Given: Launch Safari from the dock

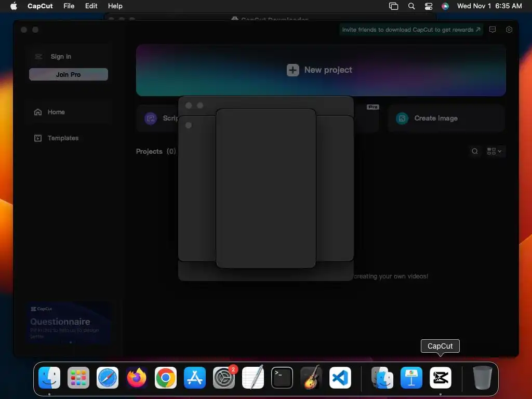Looking at the screenshot, I should (x=108, y=378).
